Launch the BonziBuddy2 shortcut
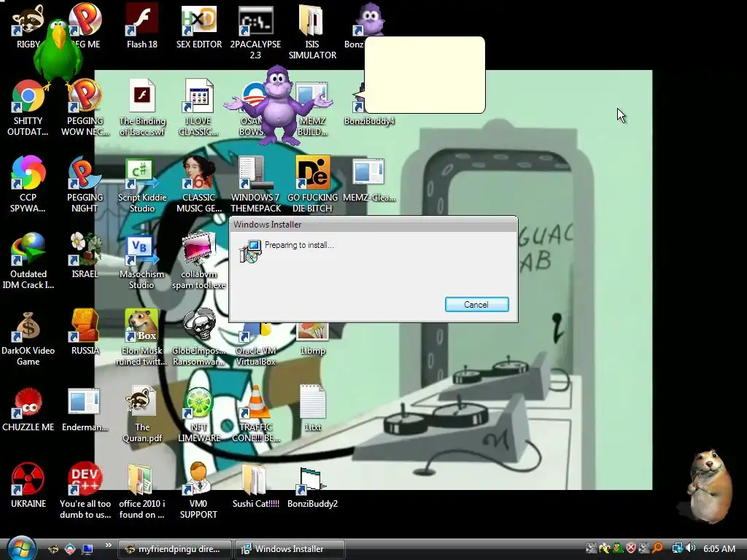Screen dimensions: 747x560 pyautogui.click(x=312, y=486)
